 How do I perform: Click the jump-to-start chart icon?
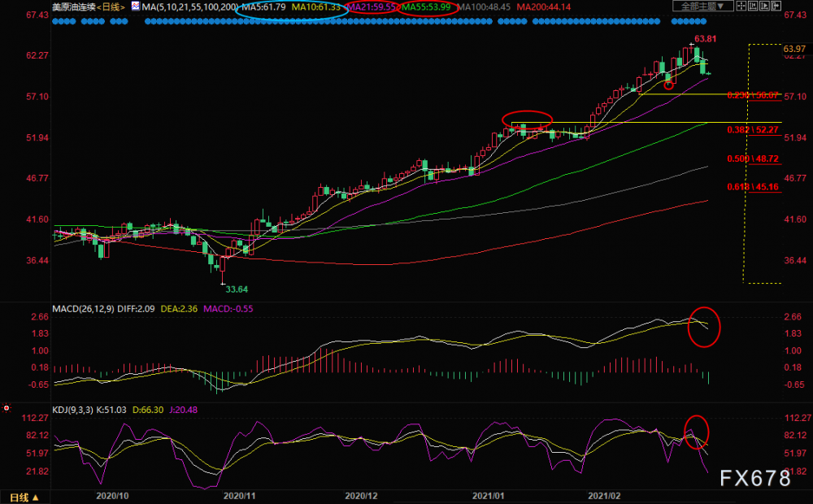[753, 7]
